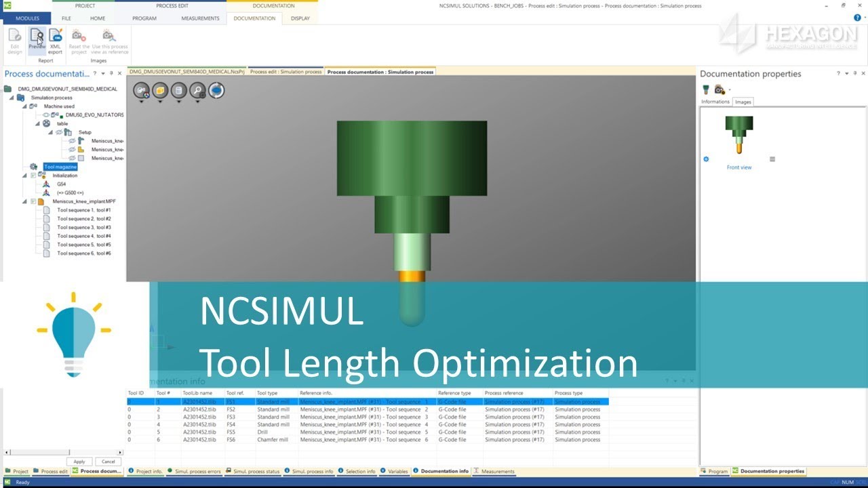This screenshot has height=488, width=868.
Task: Open the dropdown arrow of Documentation properties panel
Action: pos(846,73)
